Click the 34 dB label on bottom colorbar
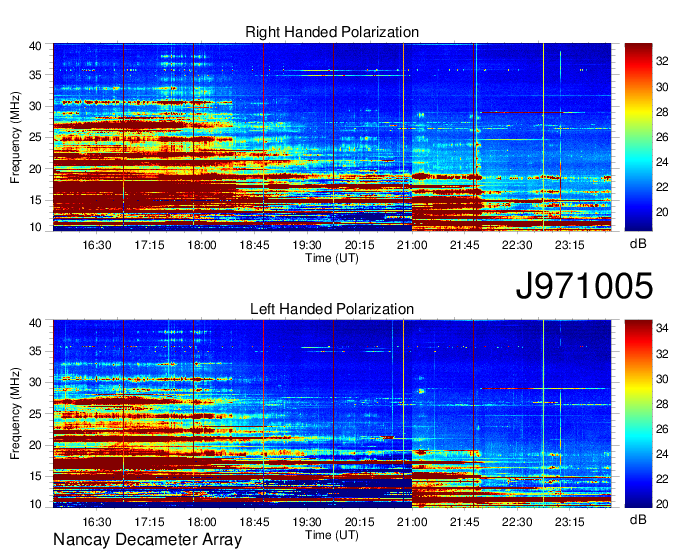680x552 pixels. 662,328
